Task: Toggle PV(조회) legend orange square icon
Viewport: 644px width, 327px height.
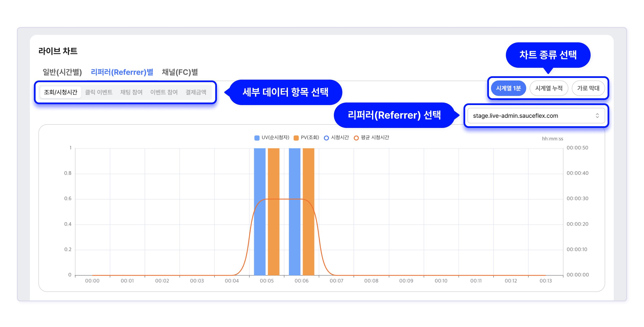Action: pos(296,138)
